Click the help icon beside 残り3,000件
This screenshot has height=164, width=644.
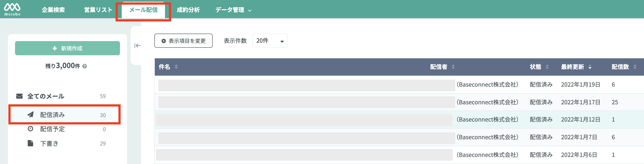pyautogui.click(x=85, y=66)
